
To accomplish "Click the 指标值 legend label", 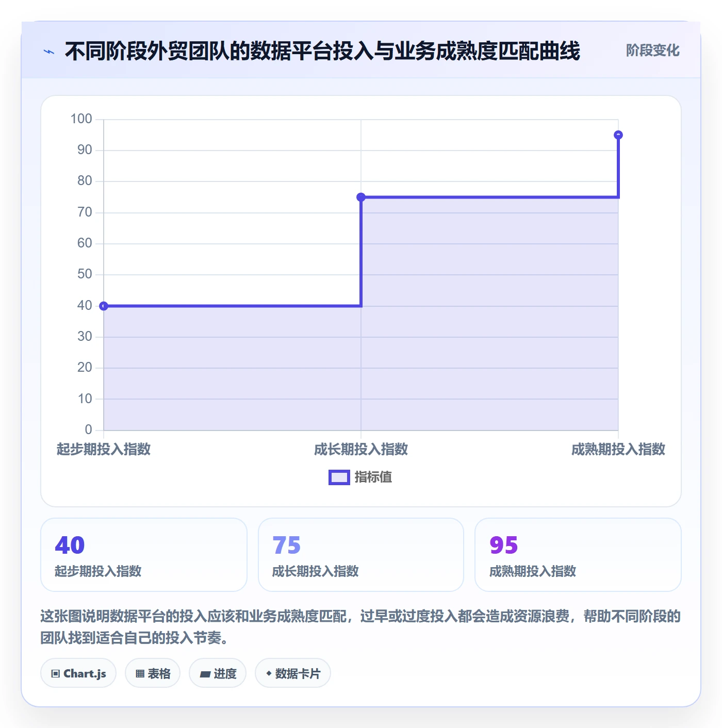I will tap(373, 477).
